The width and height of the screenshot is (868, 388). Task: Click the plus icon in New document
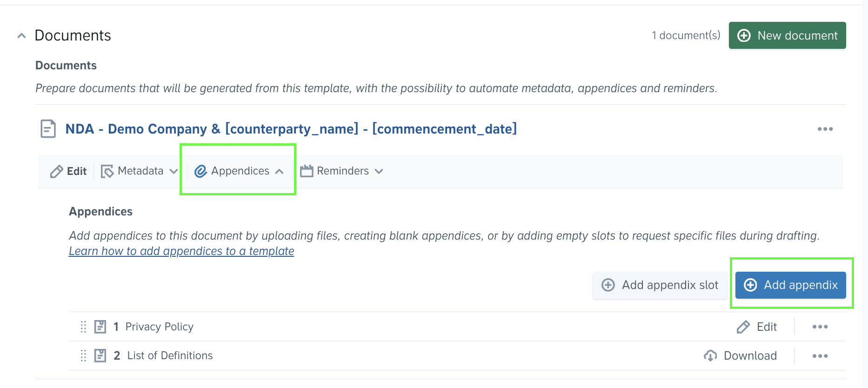click(x=744, y=36)
